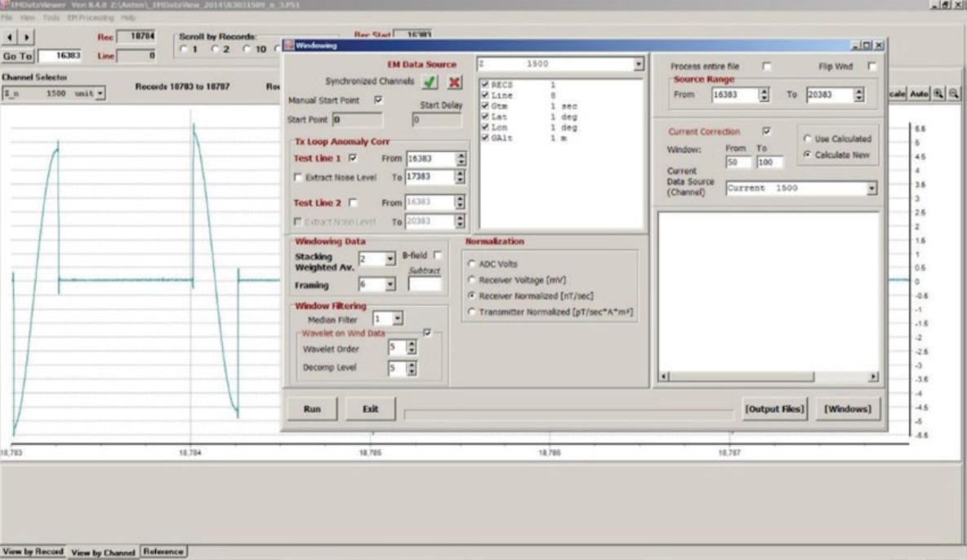Click the Auto scale button
The image size is (967, 560).
[x=919, y=93]
